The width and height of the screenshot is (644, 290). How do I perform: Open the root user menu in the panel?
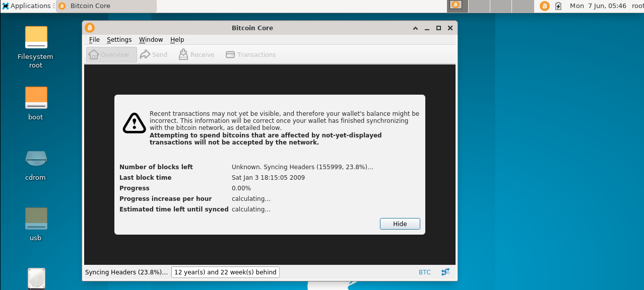point(637,6)
